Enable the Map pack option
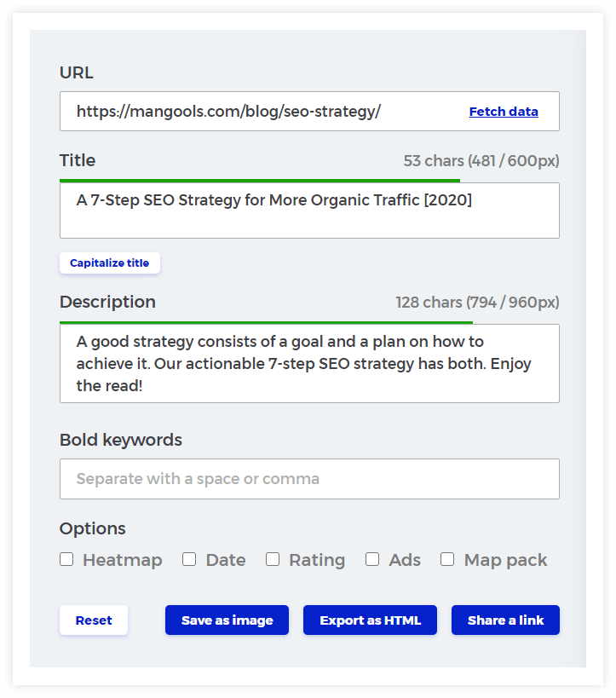The width and height of the screenshot is (616, 698). (x=447, y=559)
